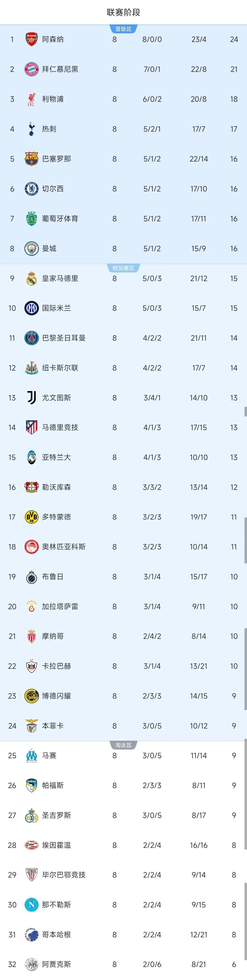247x980 pixels.
Task: Click Galatasaray's row rank number 20
Action: click(x=12, y=606)
